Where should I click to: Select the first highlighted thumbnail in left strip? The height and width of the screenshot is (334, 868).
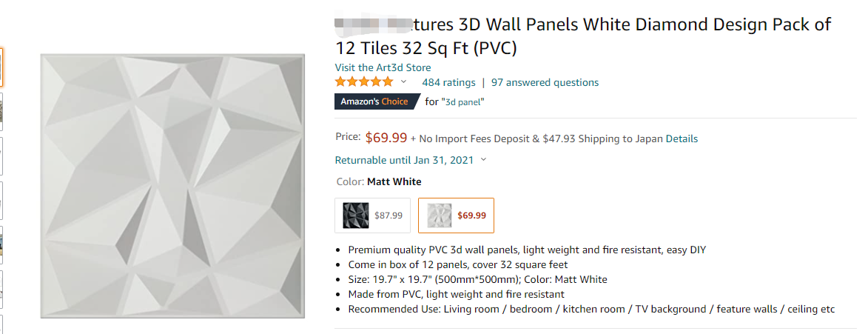(1, 67)
